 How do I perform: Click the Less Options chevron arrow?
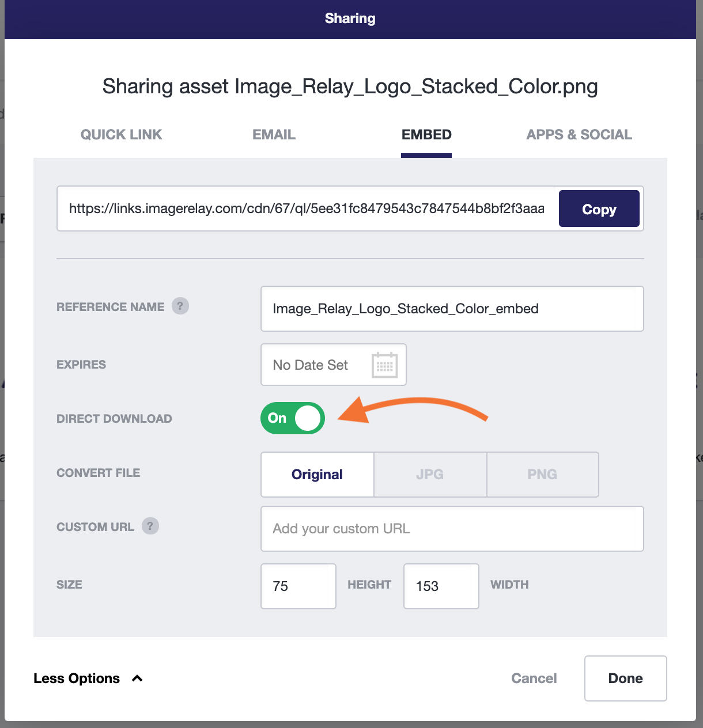tap(137, 678)
